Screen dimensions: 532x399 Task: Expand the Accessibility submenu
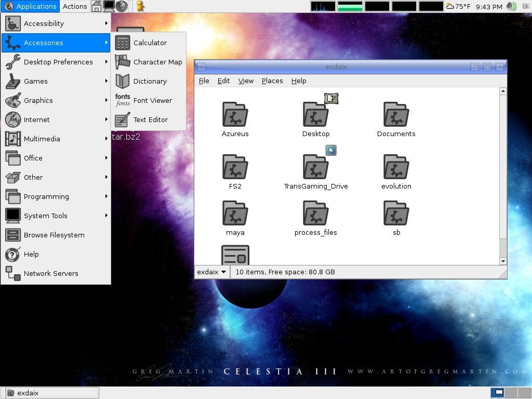pyautogui.click(x=56, y=23)
